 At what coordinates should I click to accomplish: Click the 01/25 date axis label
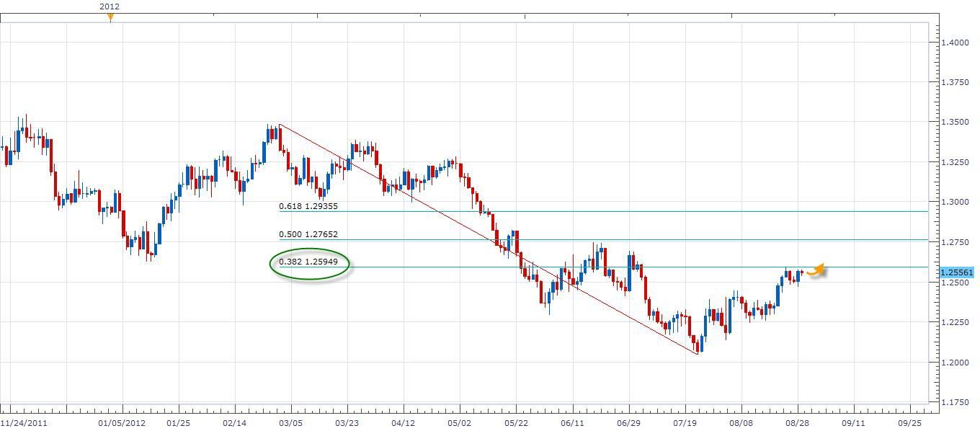[x=178, y=423]
